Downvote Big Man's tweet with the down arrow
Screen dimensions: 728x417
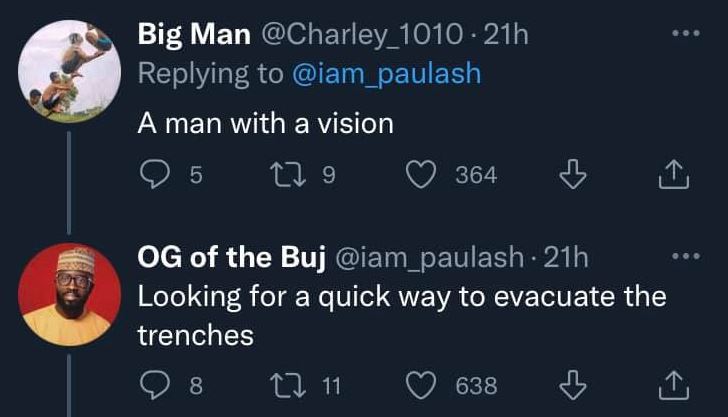[x=571, y=176]
